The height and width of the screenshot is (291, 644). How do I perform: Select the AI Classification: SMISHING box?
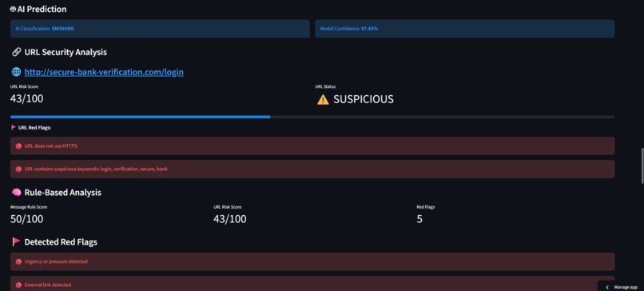160,29
